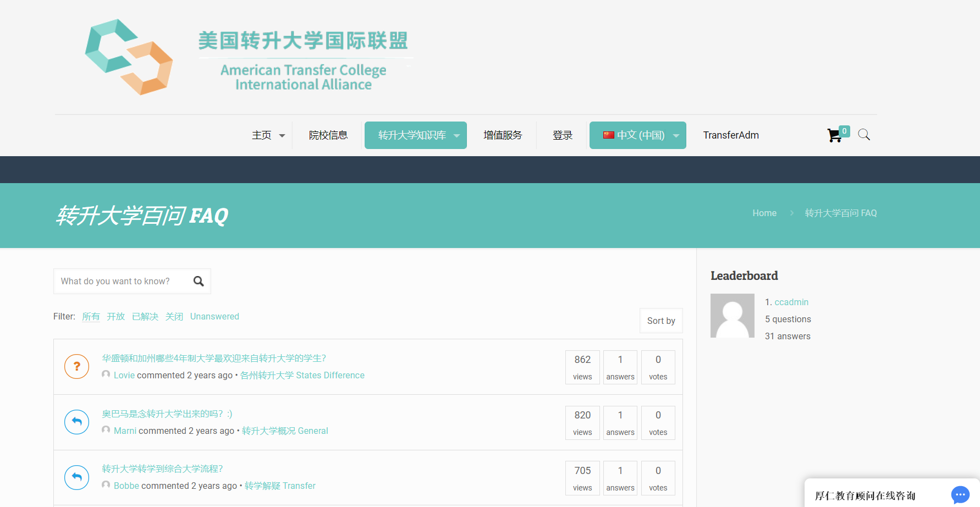Viewport: 980px width, 507px height.
Task: Click Marni's small avatar icon
Action: [x=106, y=430]
